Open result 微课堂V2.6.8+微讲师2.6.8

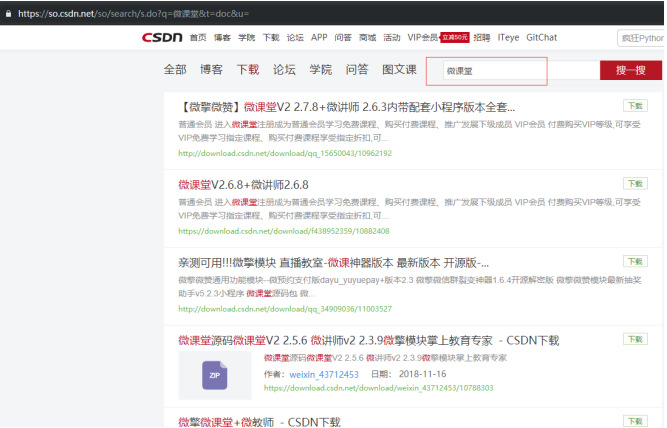coord(243,185)
